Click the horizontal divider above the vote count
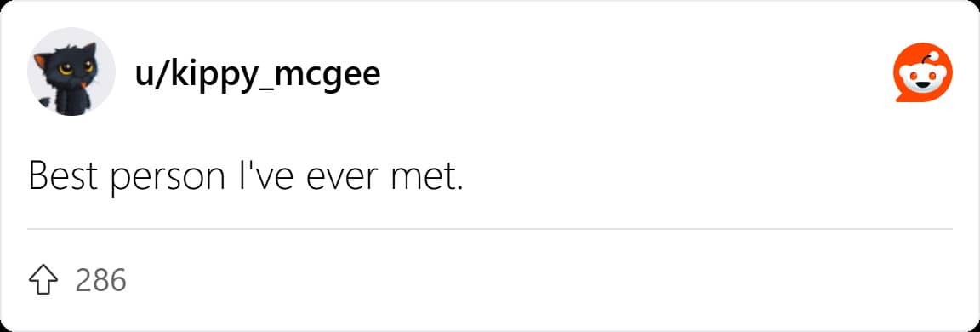This screenshot has width=980, height=332. coord(489,230)
